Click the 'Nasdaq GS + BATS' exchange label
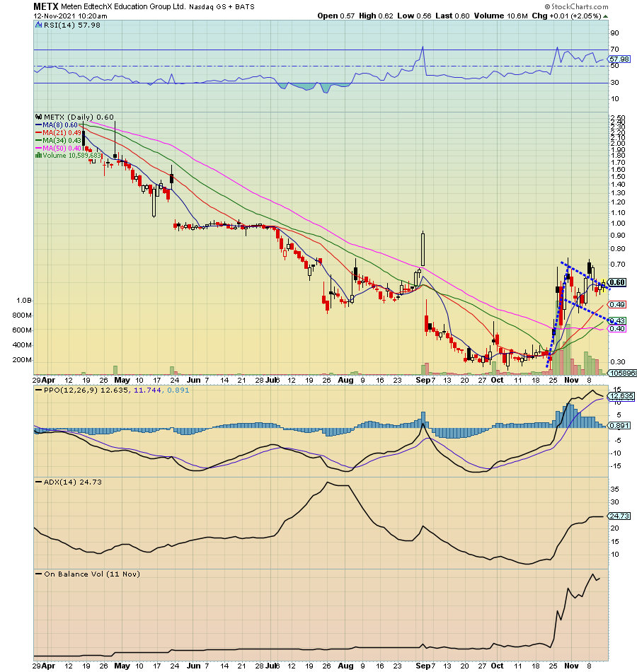 point(222,7)
